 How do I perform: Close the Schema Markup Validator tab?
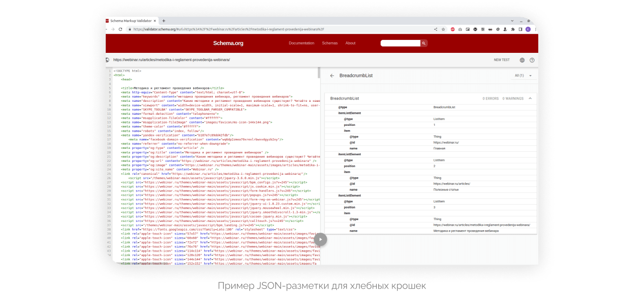pyautogui.click(x=156, y=21)
